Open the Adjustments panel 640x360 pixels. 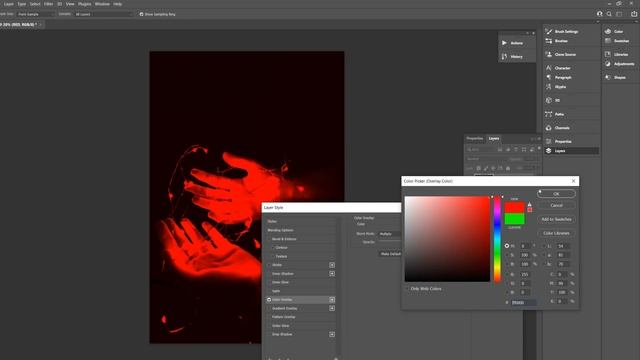point(620,64)
